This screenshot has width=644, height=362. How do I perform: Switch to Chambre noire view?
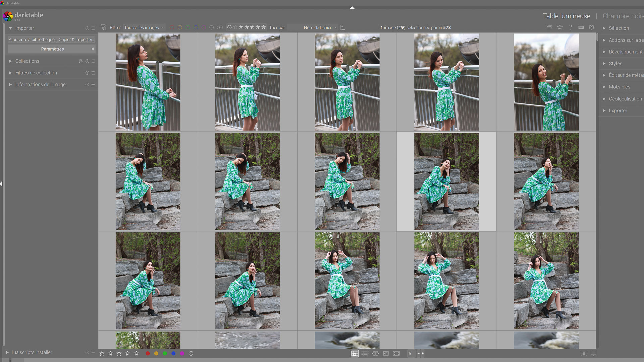point(623,16)
